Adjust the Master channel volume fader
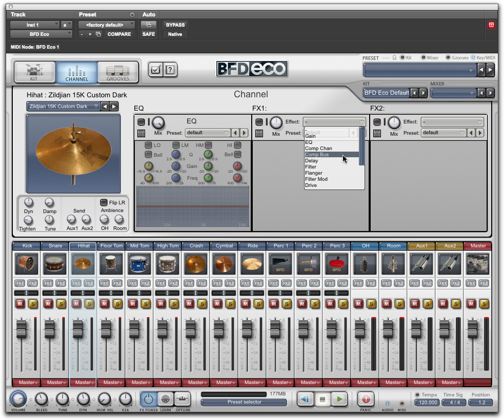 (472, 328)
